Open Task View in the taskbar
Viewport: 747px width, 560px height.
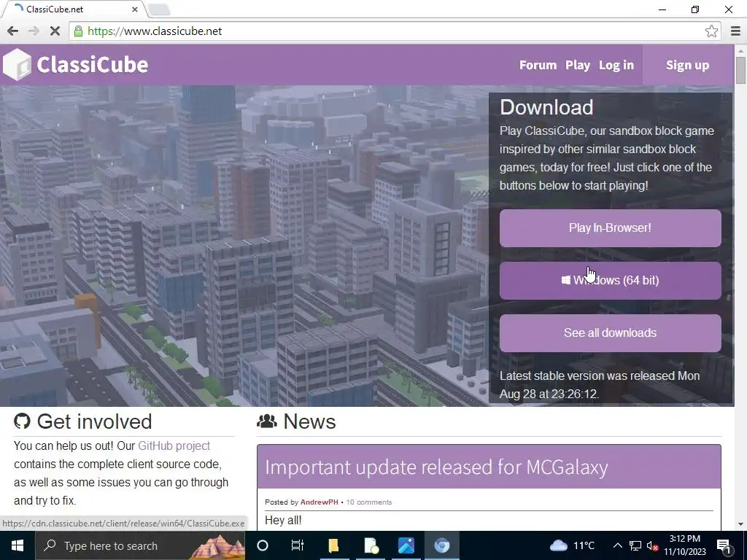(298, 545)
